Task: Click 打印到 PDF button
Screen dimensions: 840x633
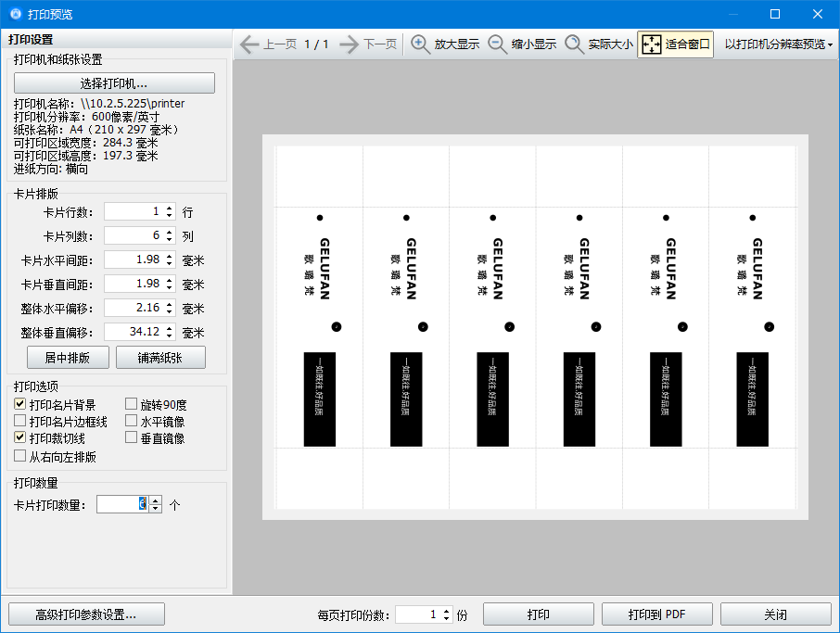Action: point(656,614)
